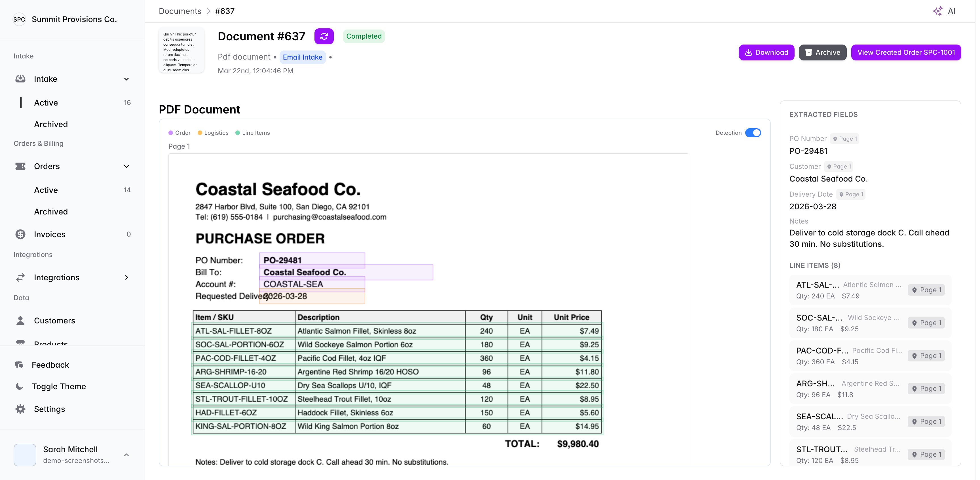Click the green Line Items legend dot
This screenshot has height=480, width=980.
(x=238, y=133)
